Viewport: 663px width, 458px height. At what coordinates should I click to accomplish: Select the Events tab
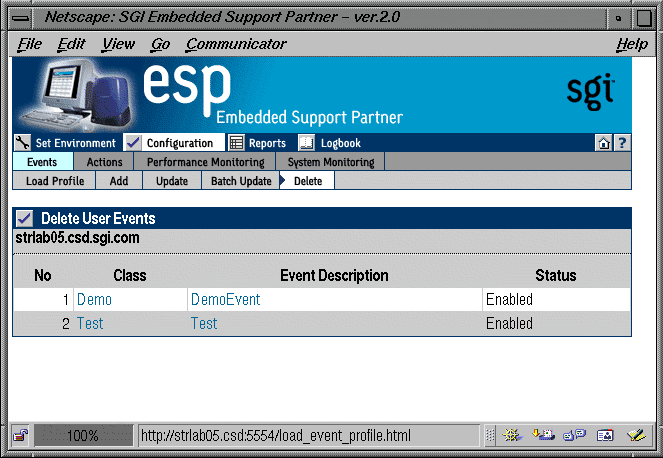click(42, 162)
